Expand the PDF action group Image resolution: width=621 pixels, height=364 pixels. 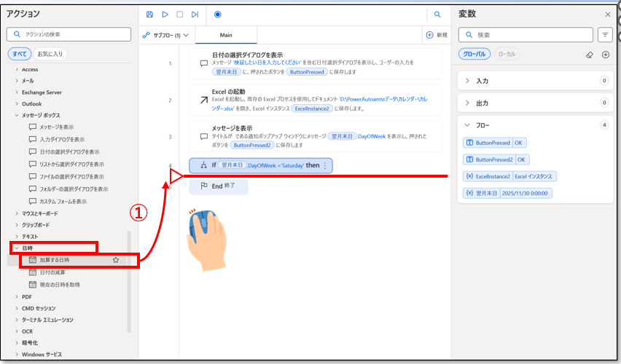click(x=17, y=296)
